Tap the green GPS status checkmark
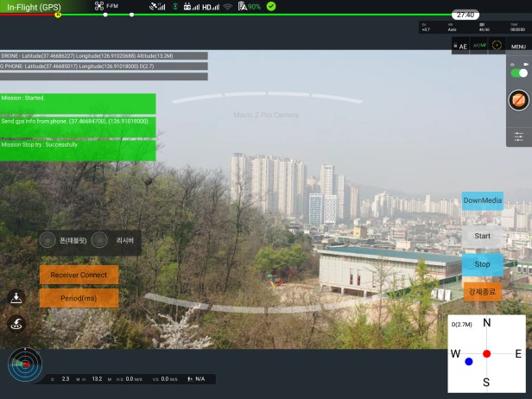Image resolution: width=532 pixels, height=399 pixels. pos(271,7)
